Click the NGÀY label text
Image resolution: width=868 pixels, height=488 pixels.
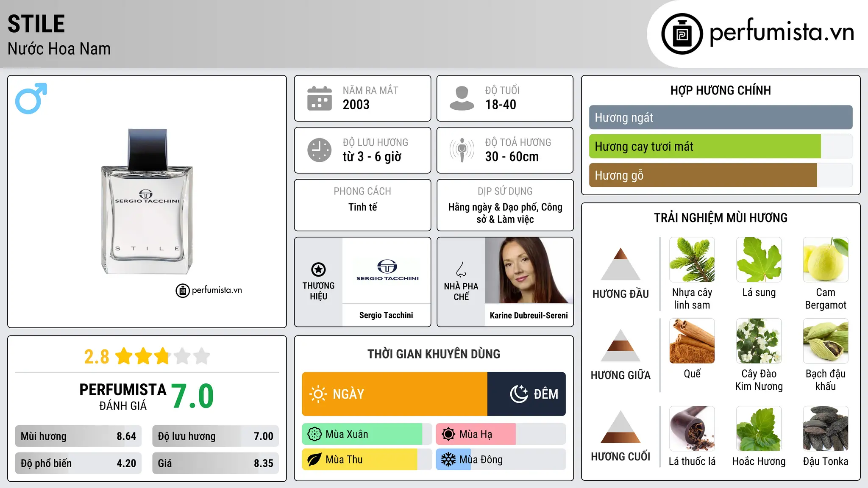pyautogui.click(x=348, y=394)
